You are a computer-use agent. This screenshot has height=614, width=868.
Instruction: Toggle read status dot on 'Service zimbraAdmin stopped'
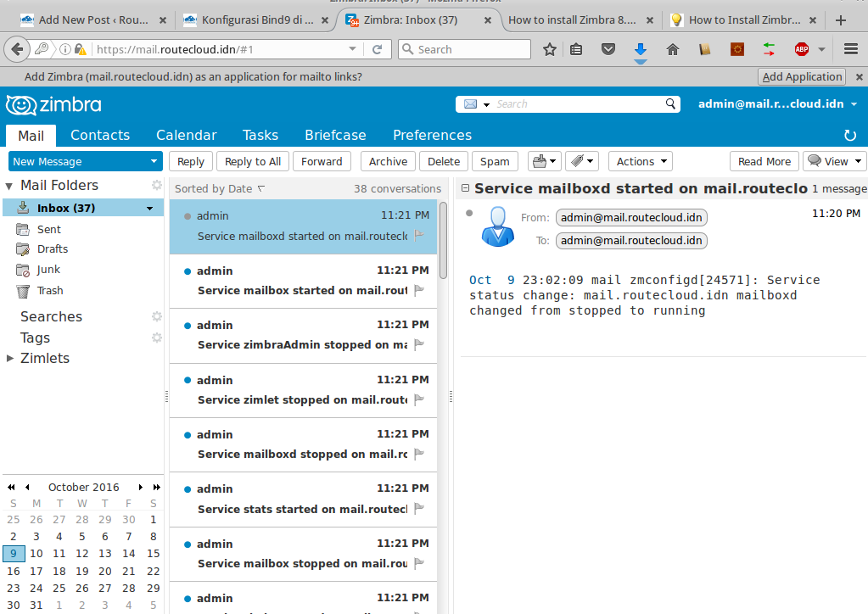point(188,326)
